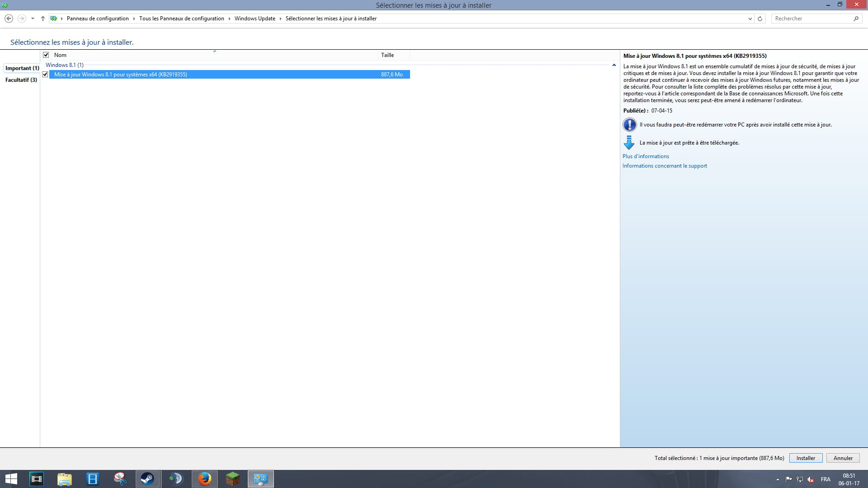Sort updates by the Nom column
Image resolution: width=868 pixels, height=488 pixels.
click(214, 55)
